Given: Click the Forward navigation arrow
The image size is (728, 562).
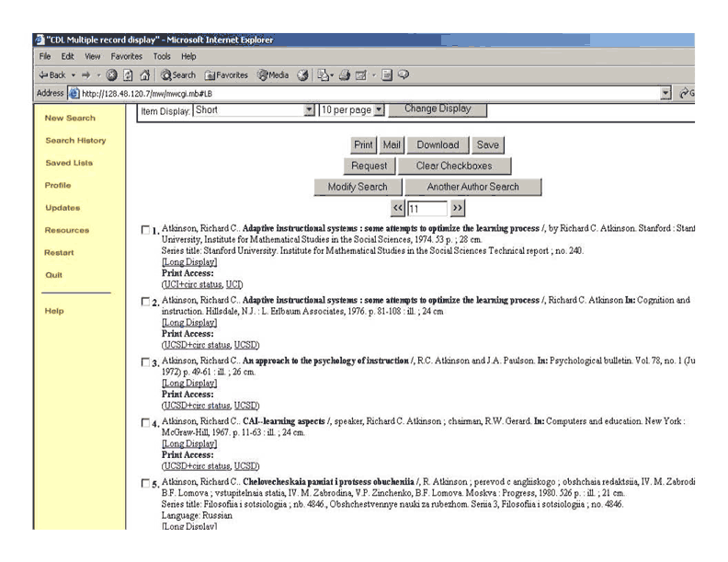Looking at the screenshot, I should coord(85,75).
